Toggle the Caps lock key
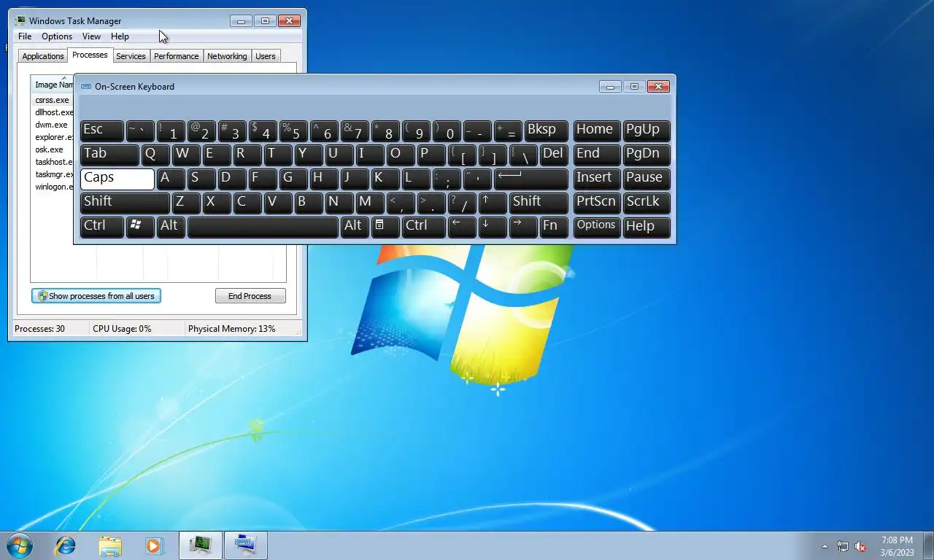The width and height of the screenshot is (934, 560). click(x=117, y=179)
